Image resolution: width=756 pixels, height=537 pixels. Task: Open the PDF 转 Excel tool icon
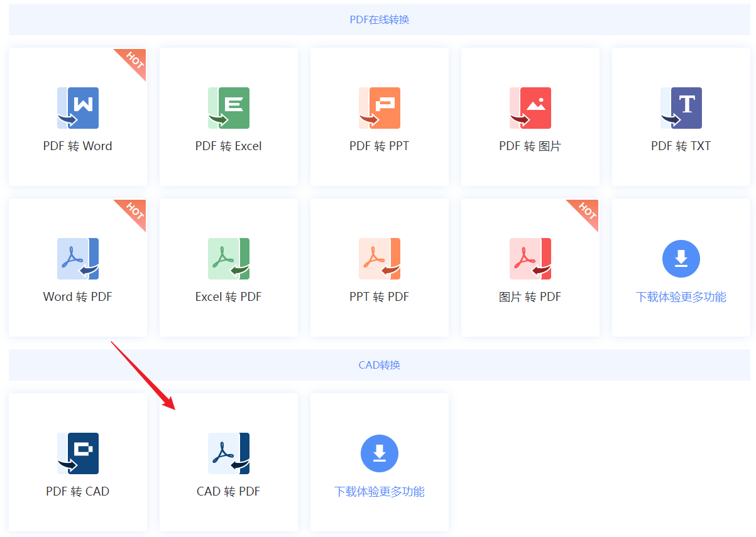click(229, 108)
